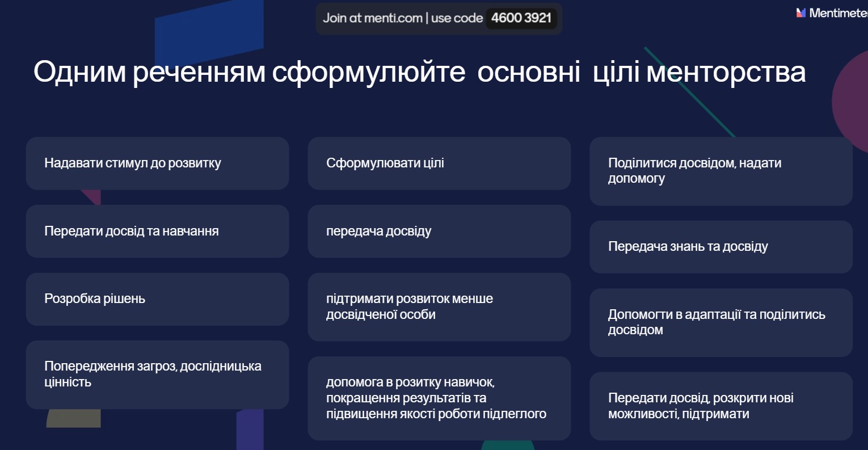Click the slide question heading about менторства
868x450 pixels.
pos(419,72)
